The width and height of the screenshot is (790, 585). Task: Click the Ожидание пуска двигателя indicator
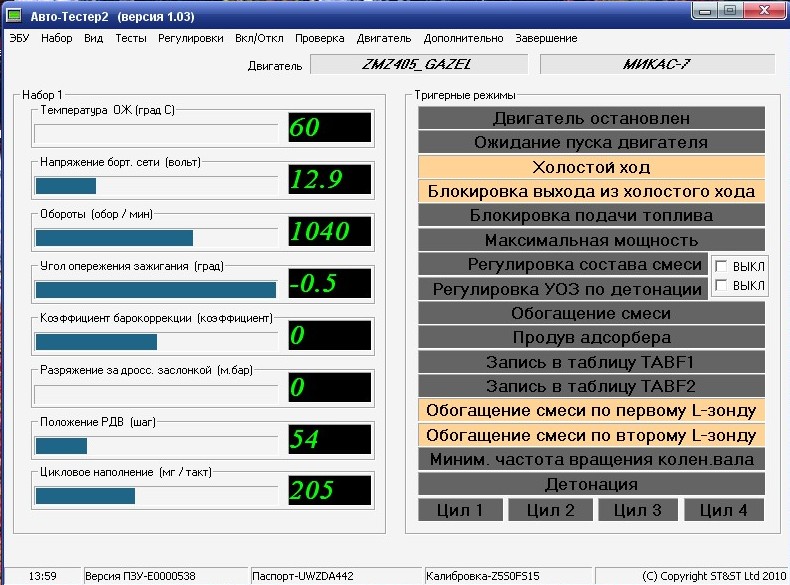(x=591, y=143)
